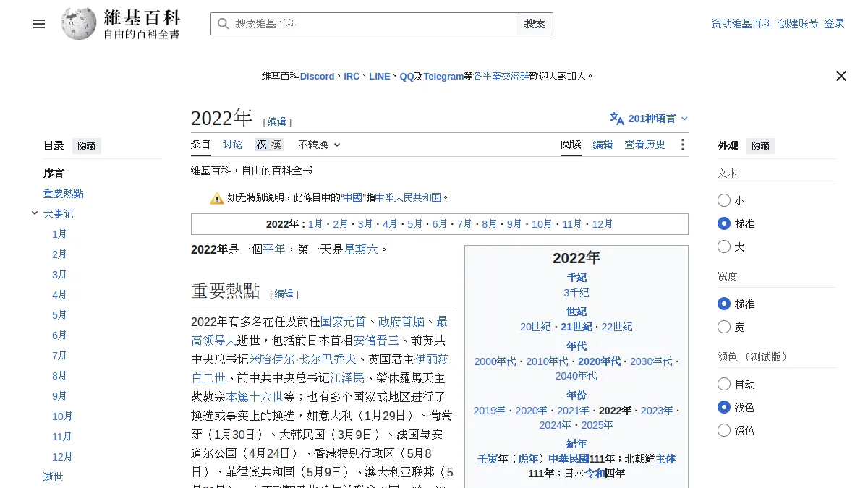
Task: Jump to 6月 in contents sidebar
Action: pos(59,335)
